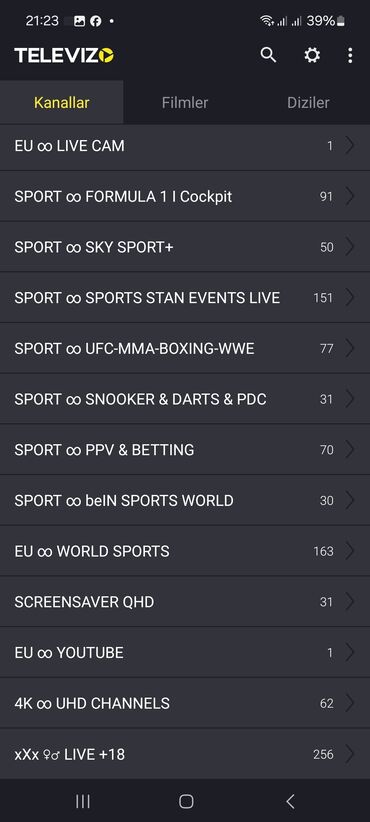Select the Kanallar tab
This screenshot has width=370, height=822.
(x=62, y=102)
